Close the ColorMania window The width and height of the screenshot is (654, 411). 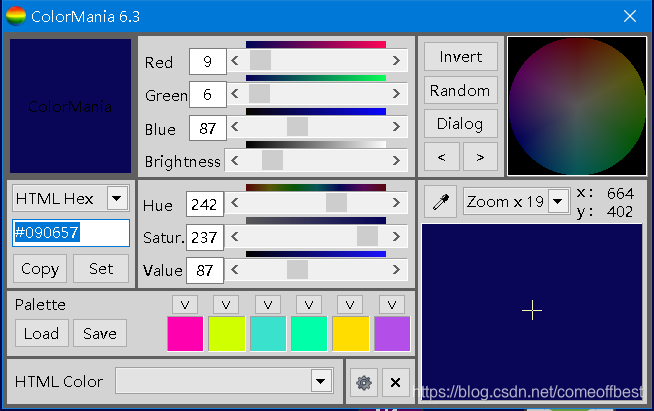tap(630, 16)
